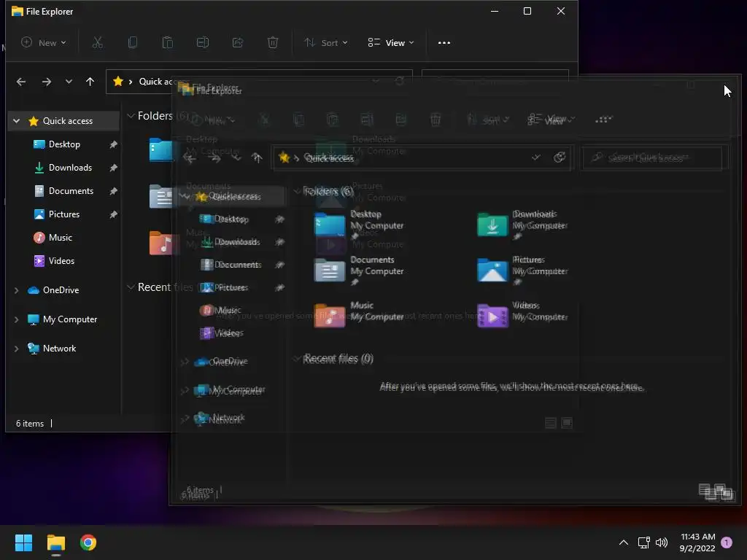Viewport: 747px width, 560px height.
Task: Open See more ellipsis in back window toolbar
Action: [444, 43]
